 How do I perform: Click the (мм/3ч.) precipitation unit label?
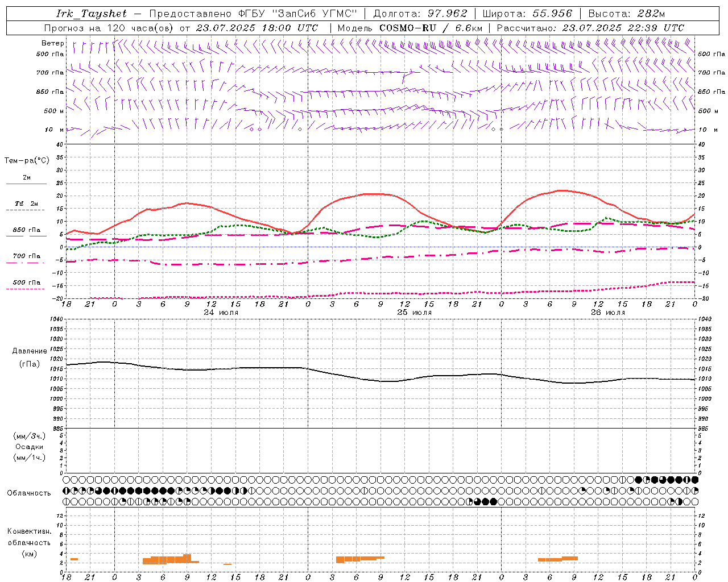pos(30,436)
